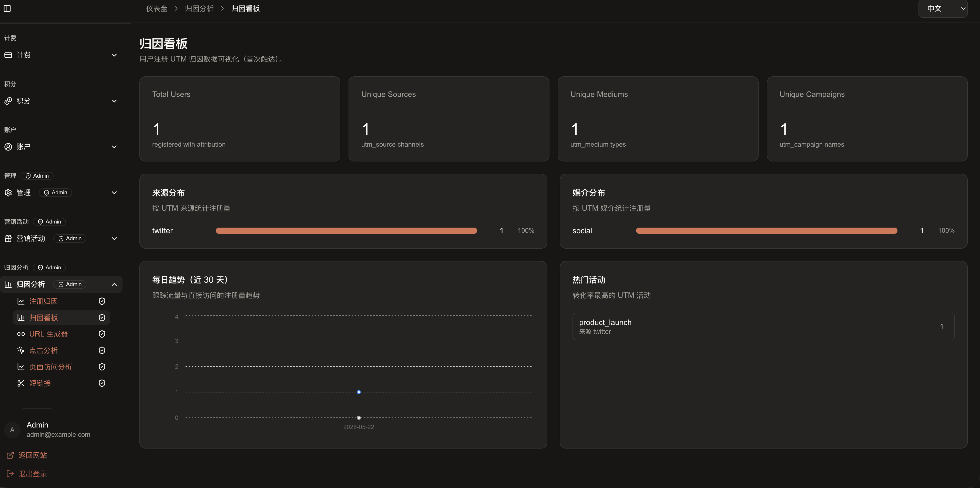Viewport: 980px width, 488px height.
Task: Click the 2026-05-22 chart date label
Action: click(359, 427)
